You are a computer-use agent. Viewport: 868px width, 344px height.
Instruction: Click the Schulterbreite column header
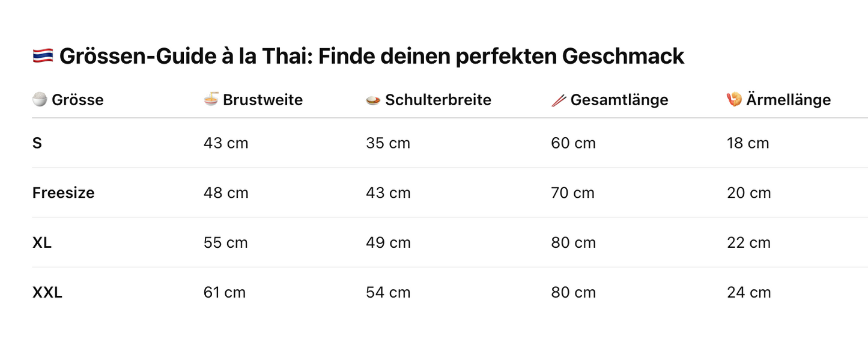tap(438, 100)
